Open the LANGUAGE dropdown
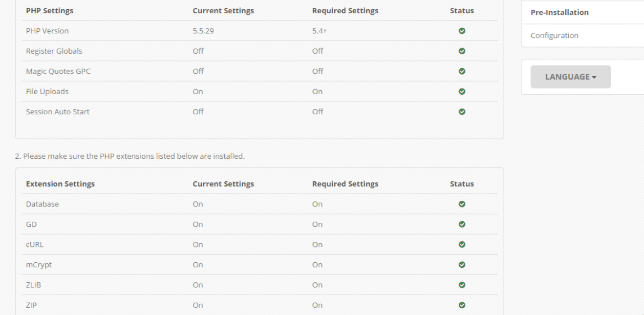The width and height of the screenshot is (644, 315). pos(570,77)
